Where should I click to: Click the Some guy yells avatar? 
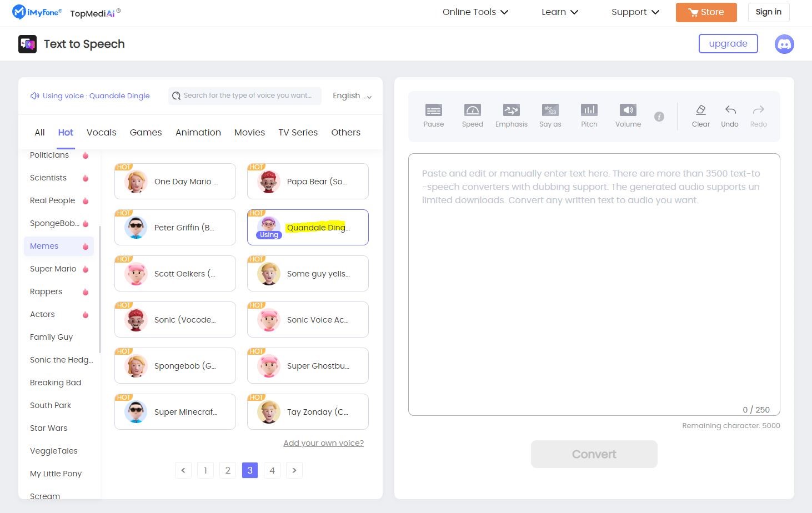click(268, 274)
